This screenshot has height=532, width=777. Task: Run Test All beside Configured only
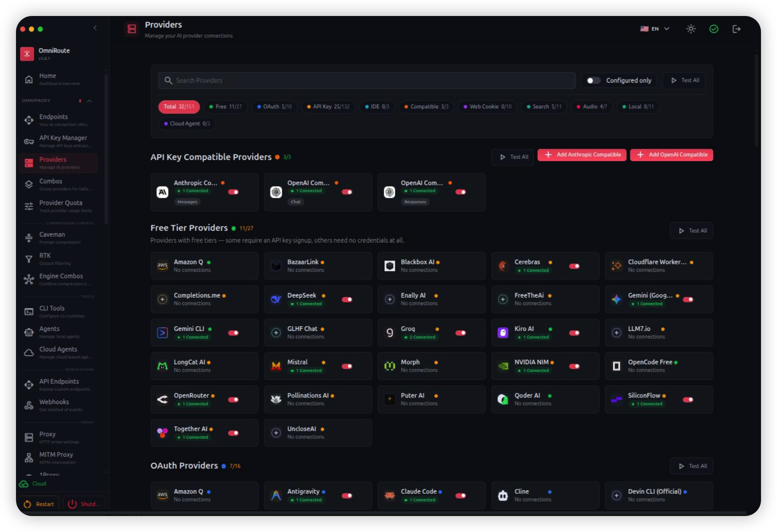pyautogui.click(x=684, y=80)
